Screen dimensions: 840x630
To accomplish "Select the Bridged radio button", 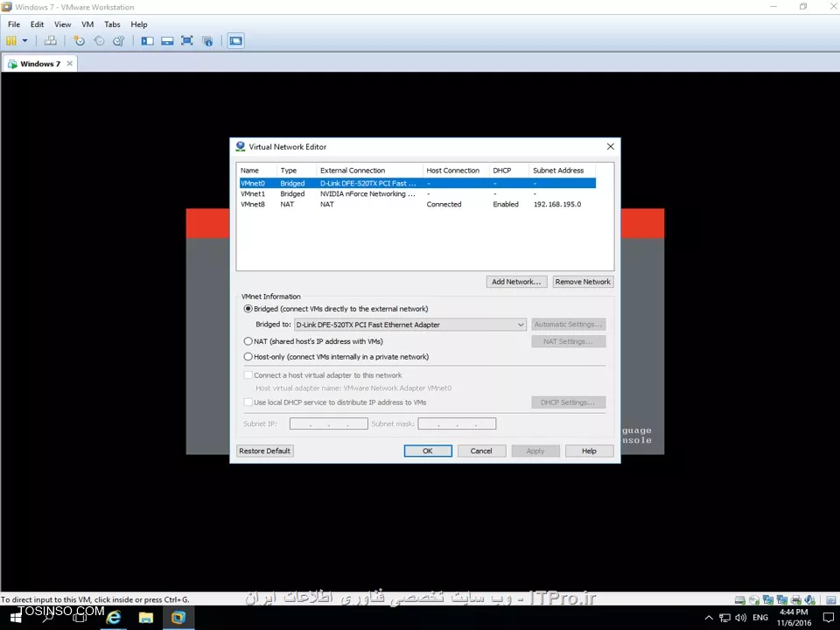I will point(248,309).
